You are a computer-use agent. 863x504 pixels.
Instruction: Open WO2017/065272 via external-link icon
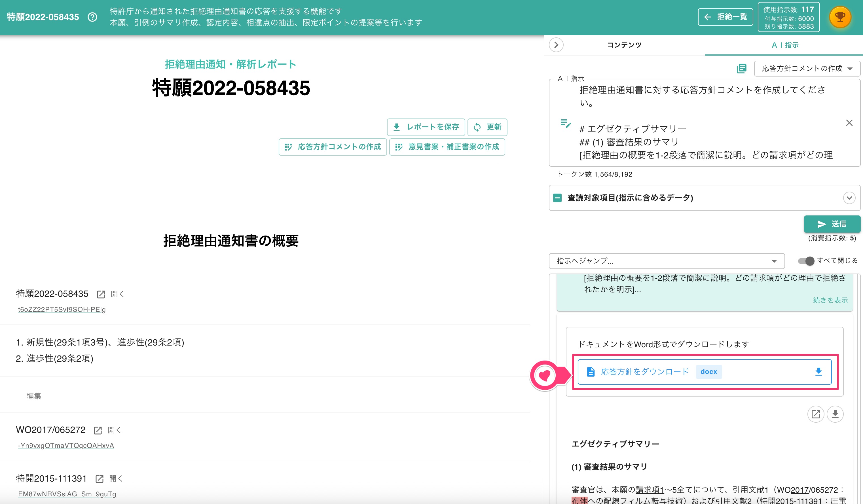click(x=98, y=430)
